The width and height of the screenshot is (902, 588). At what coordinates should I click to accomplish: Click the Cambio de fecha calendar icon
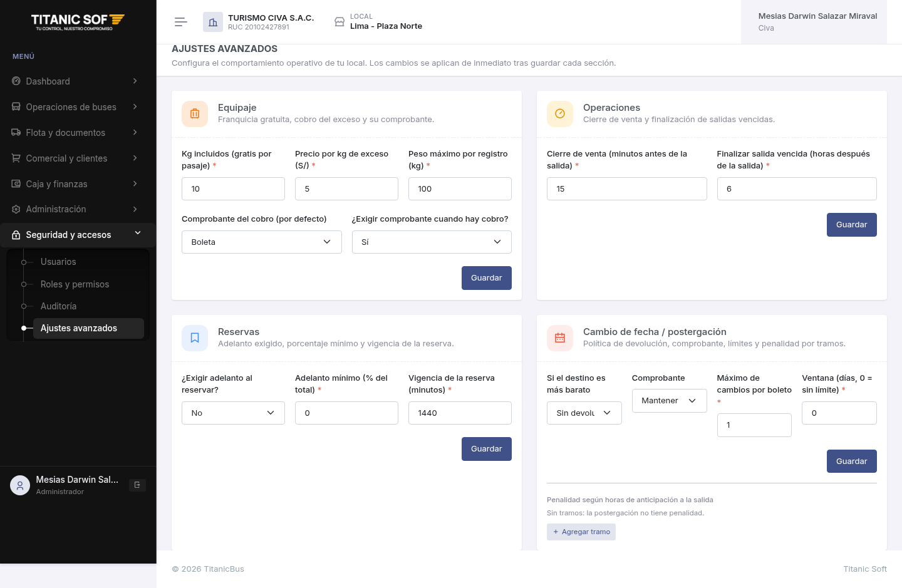(x=560, y=338)
